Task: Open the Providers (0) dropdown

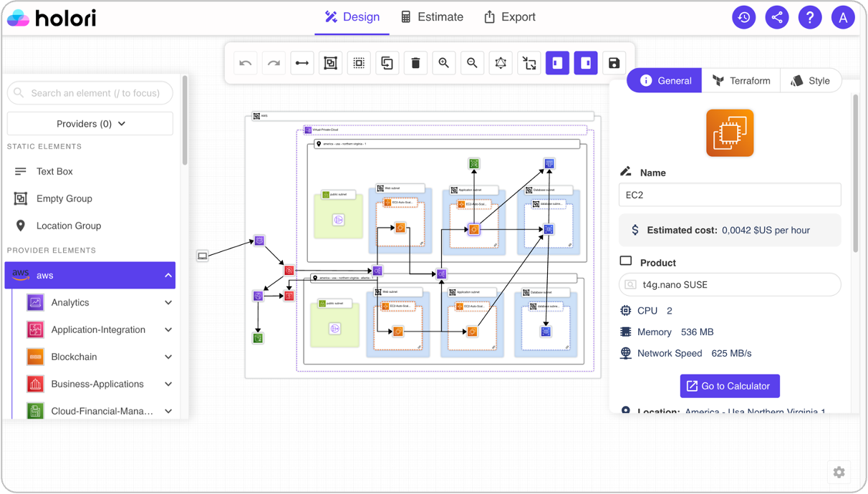Action: 90,124
